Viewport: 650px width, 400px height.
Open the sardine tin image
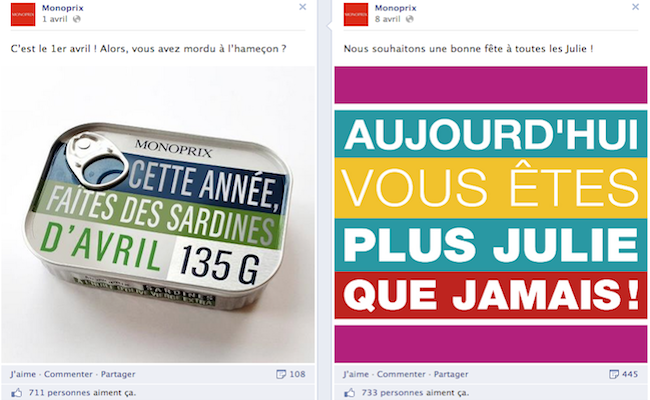(x=158, y=215)
